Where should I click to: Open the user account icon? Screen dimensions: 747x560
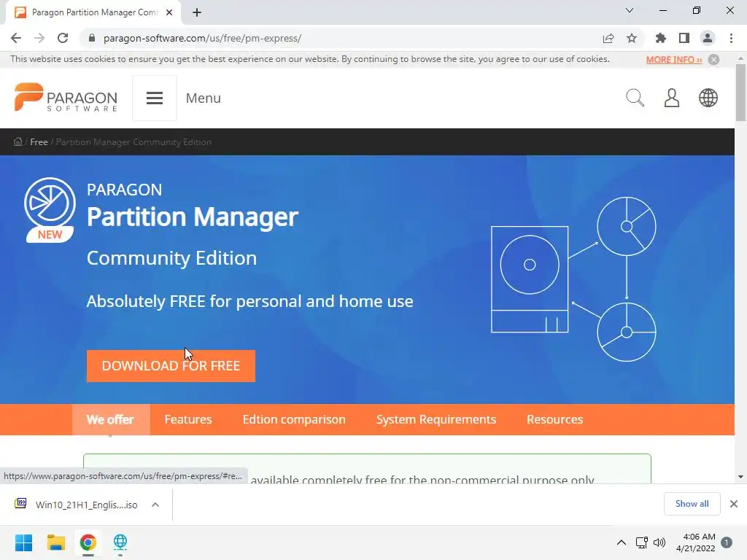(x=672, y=98)
